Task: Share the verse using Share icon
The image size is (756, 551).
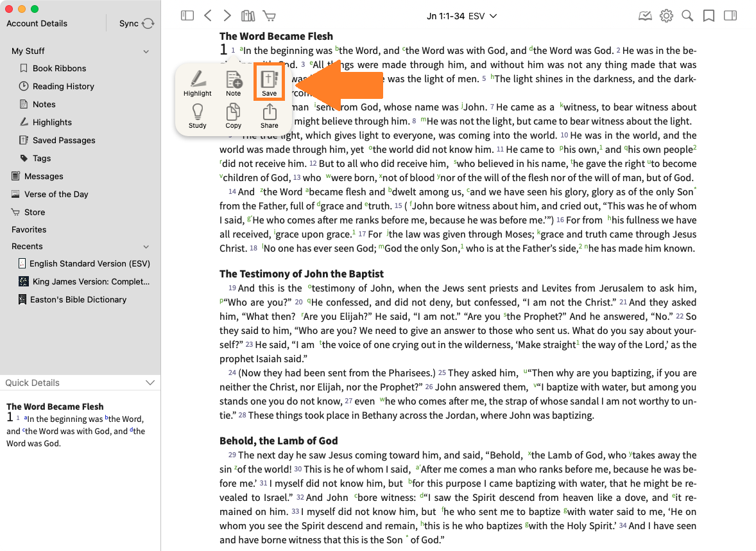Action: [x=270, y=115]
